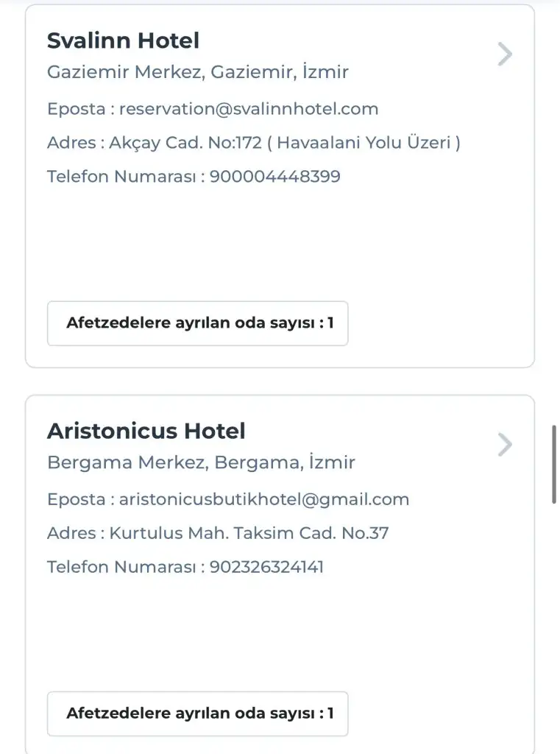
Task: Tap Gaziemir Merkez, Gaziemir, İzmir location text
Action: pos(197,72)
